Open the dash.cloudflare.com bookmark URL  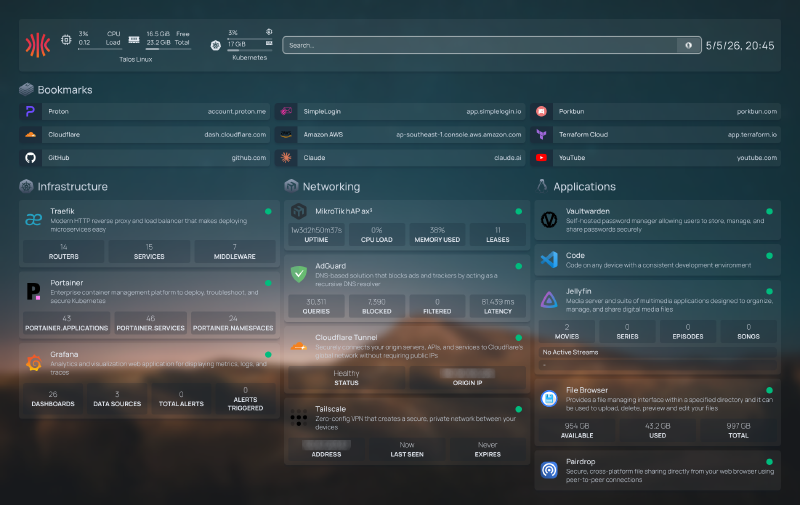pyautogui.click(x=235, y=135)
